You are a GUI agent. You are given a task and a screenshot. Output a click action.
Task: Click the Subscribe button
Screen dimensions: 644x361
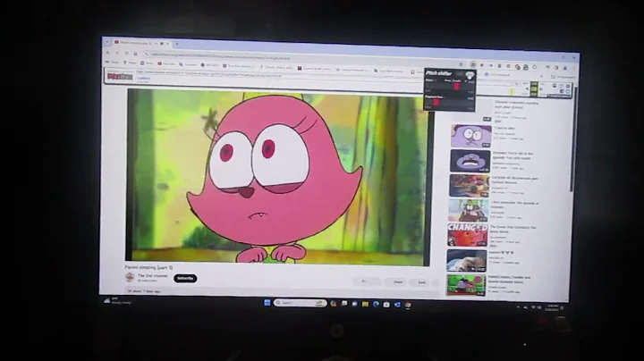[185, 278]
